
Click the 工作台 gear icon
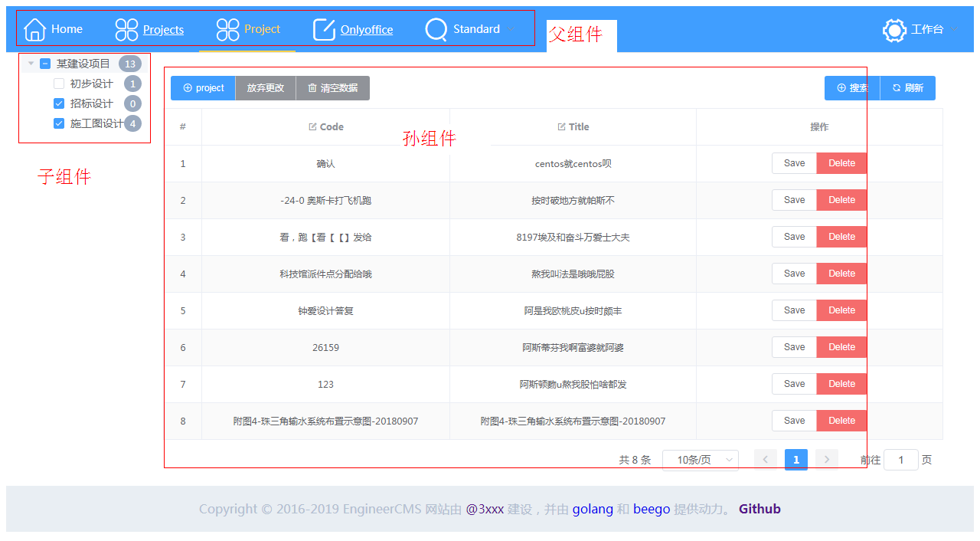click(894, 30)
